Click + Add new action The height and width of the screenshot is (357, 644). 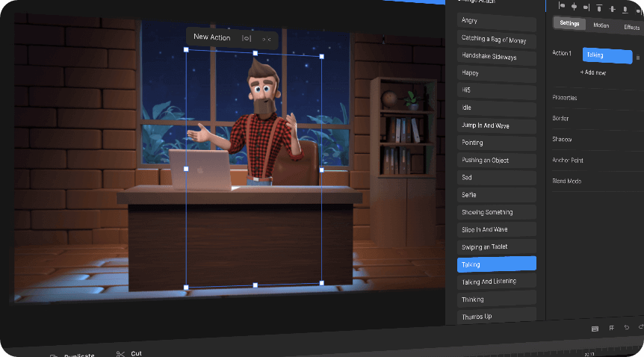(x=593, y=72)
